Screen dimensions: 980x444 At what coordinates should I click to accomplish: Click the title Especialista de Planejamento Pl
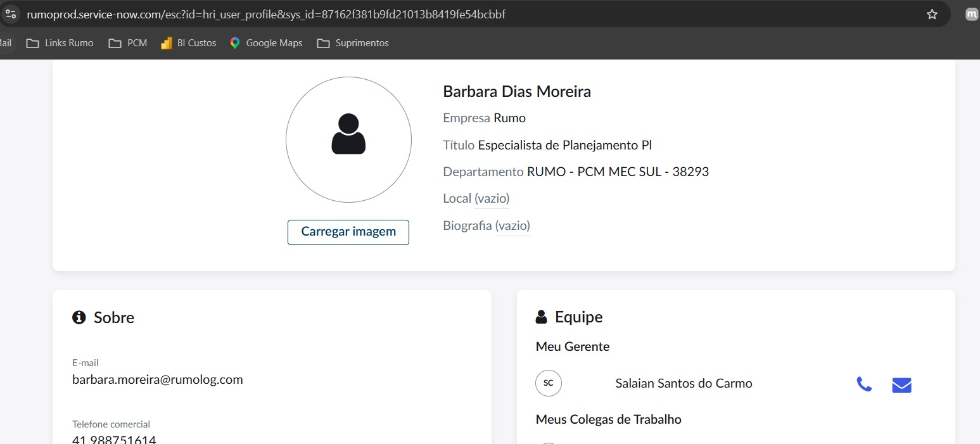point(565,145)
